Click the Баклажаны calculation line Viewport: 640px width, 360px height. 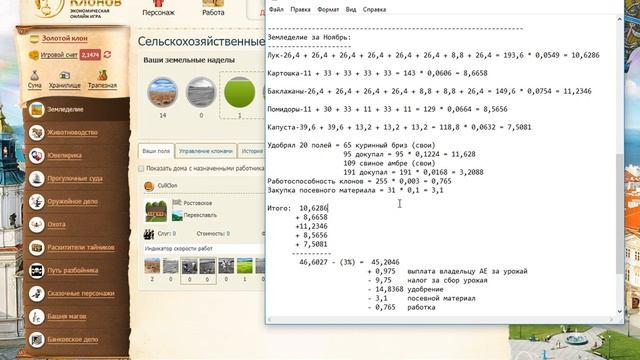[x=429, y=91]
